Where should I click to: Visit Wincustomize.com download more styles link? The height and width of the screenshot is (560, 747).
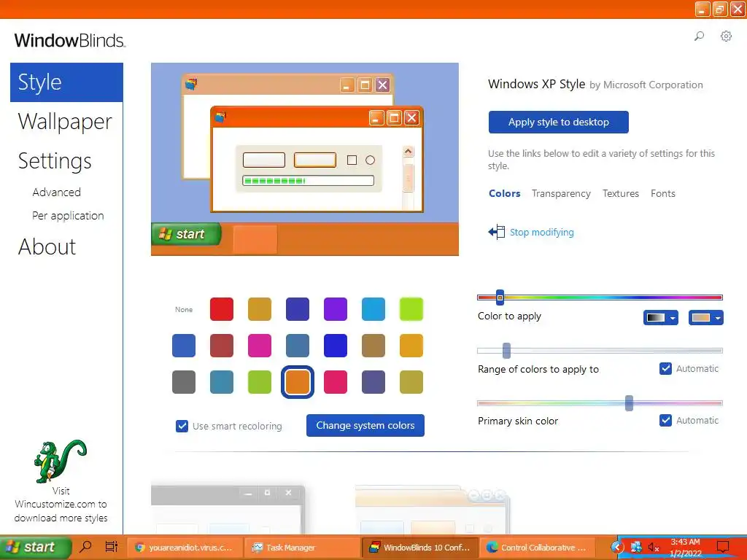[61, 505]
